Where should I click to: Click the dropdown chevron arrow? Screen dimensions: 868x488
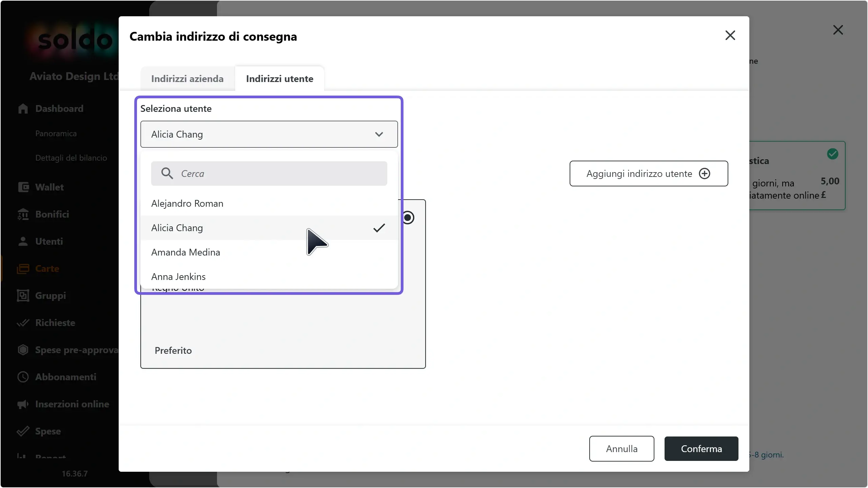pyautogui.click(x=379, y=134)
